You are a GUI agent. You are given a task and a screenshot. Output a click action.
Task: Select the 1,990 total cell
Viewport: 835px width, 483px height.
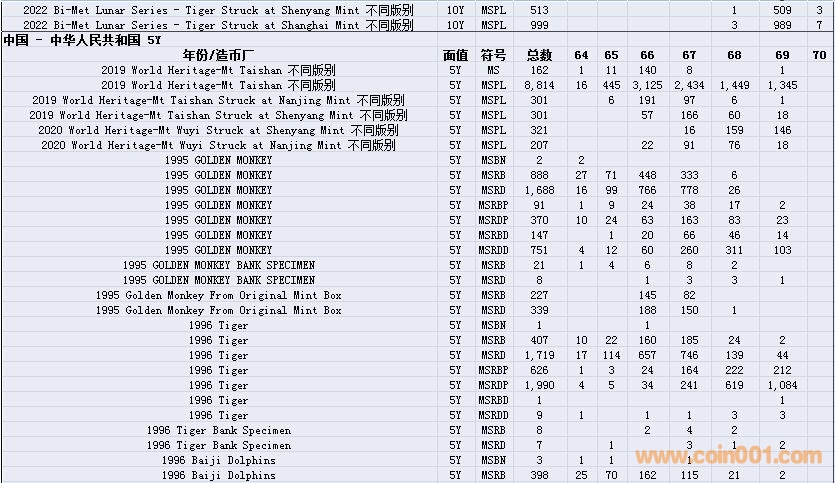tap(539, 385)
